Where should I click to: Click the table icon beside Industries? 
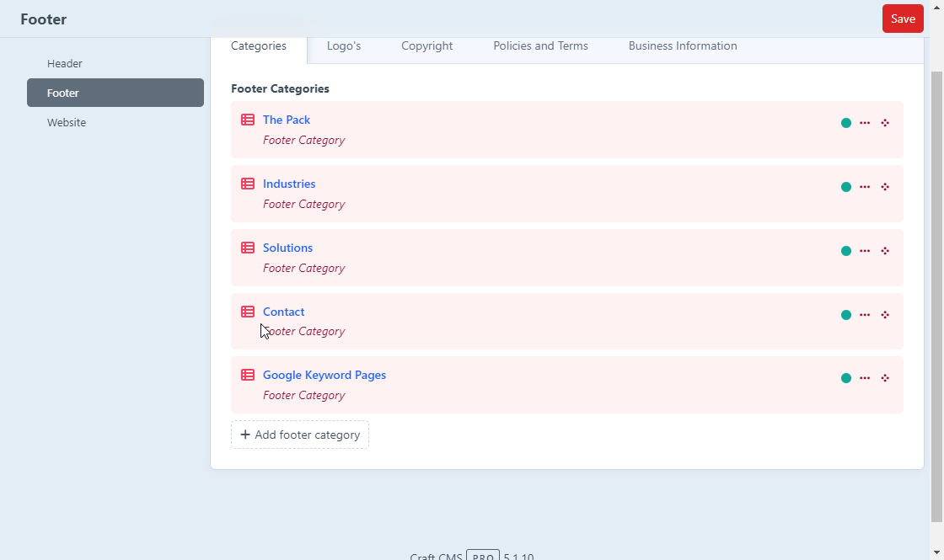tap(247, 183)
